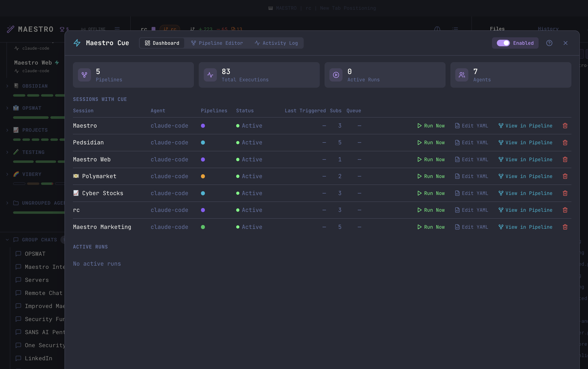Click Edit YAML icon for Cyber Stocks

coord(457,193)
